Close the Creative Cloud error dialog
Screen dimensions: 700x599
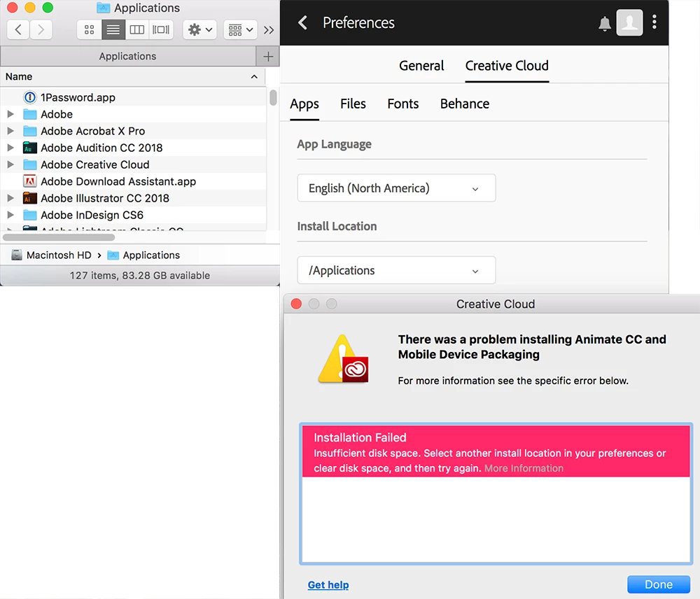(x=296, y=304)
